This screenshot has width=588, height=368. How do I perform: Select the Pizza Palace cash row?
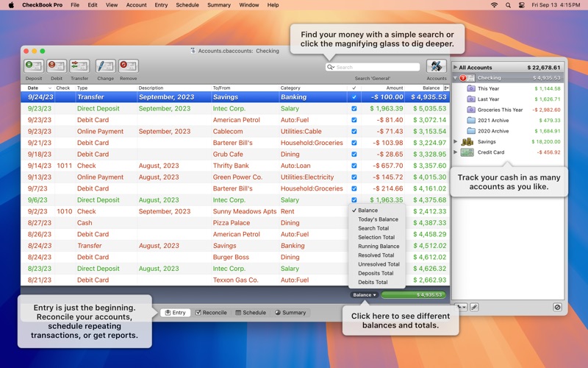(234, 223)
